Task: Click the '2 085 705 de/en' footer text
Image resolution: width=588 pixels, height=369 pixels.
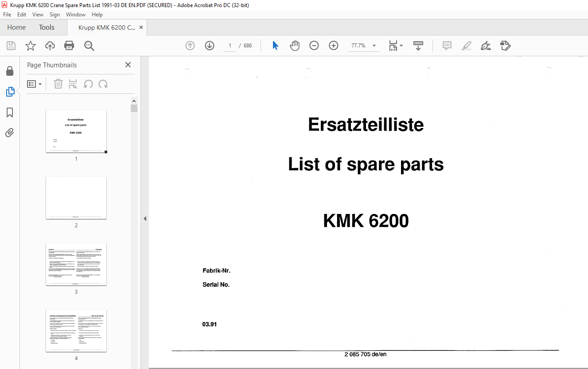Action: (366, 354)
